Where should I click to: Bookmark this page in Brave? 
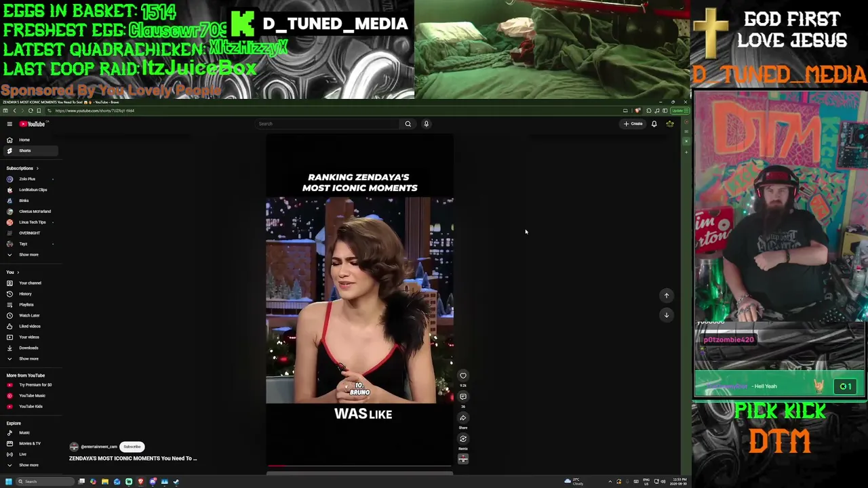39,111
